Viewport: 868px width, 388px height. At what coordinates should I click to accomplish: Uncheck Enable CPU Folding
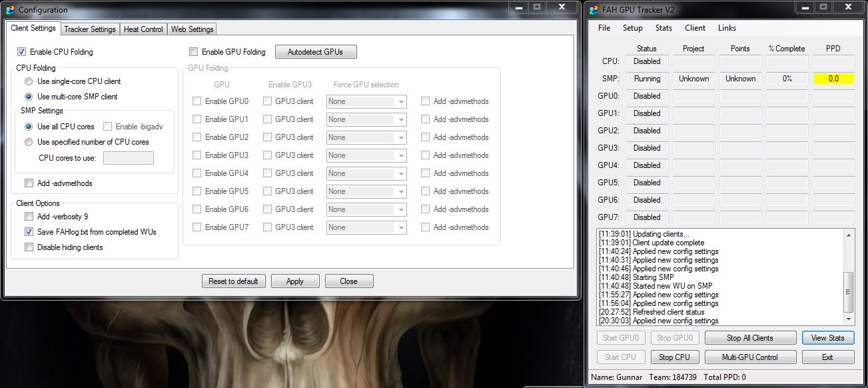point(22,52)
